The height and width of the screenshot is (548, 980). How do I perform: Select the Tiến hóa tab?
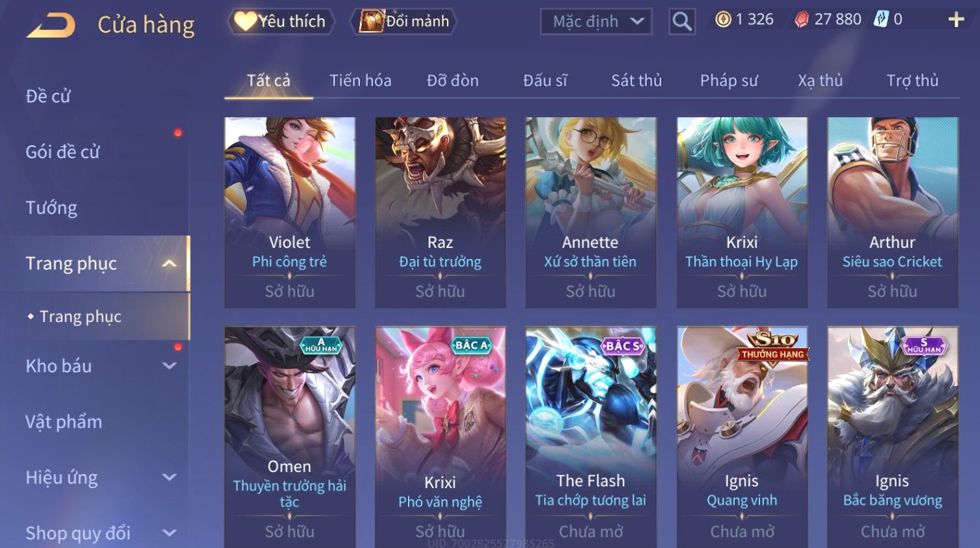(x=361, y=80)
